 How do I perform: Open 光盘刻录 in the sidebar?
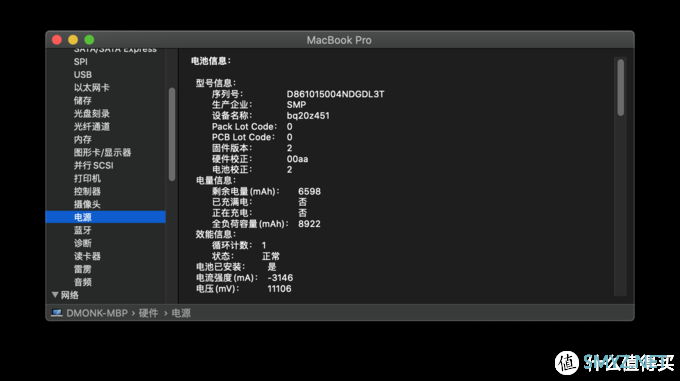(x=92, y=114)
